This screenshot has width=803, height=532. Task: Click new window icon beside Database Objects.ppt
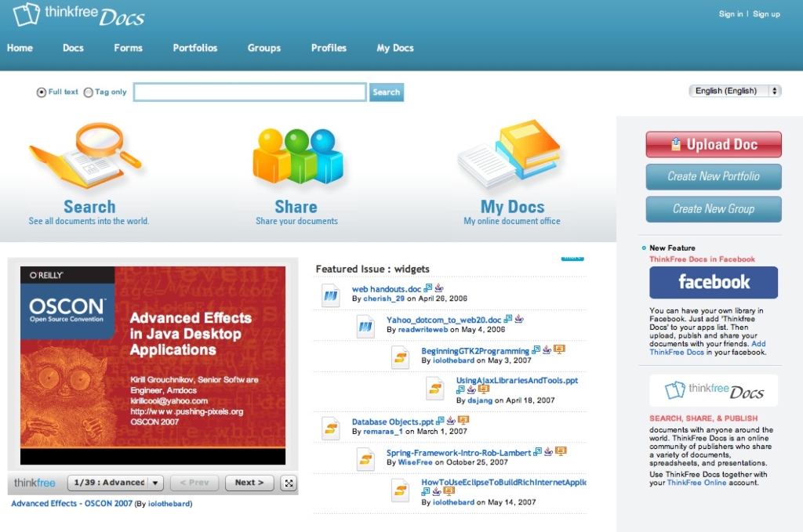pos(440,421)
